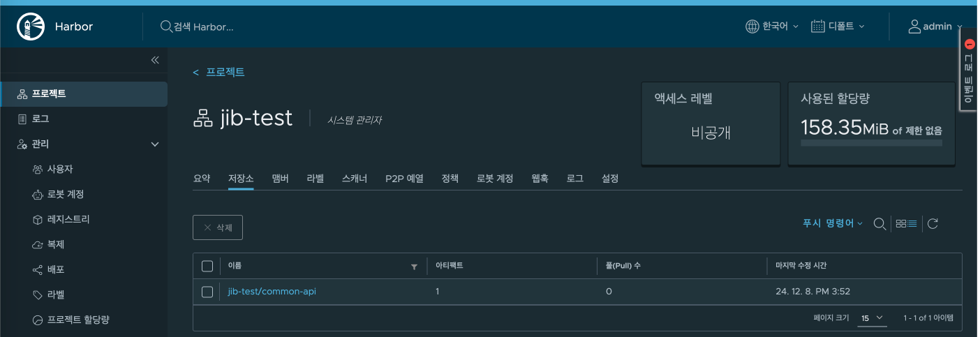Switch to list view icon

[912, 223]
